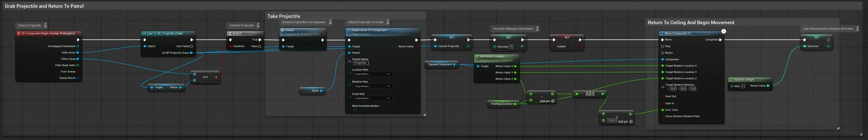Select the Take Projectile comment box title
The width and height of the screenshot is (868, 140).
284,16
